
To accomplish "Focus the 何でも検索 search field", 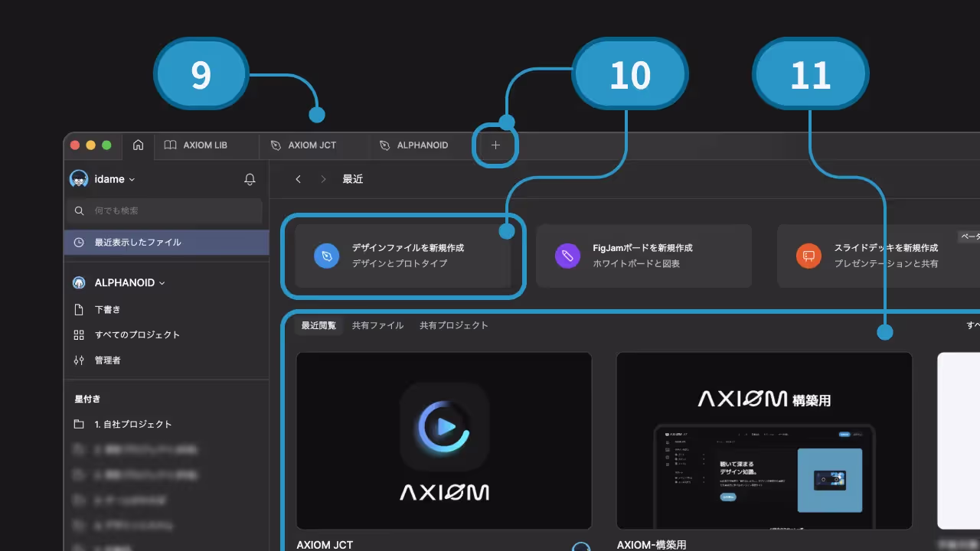I will [x=165, y=210].
